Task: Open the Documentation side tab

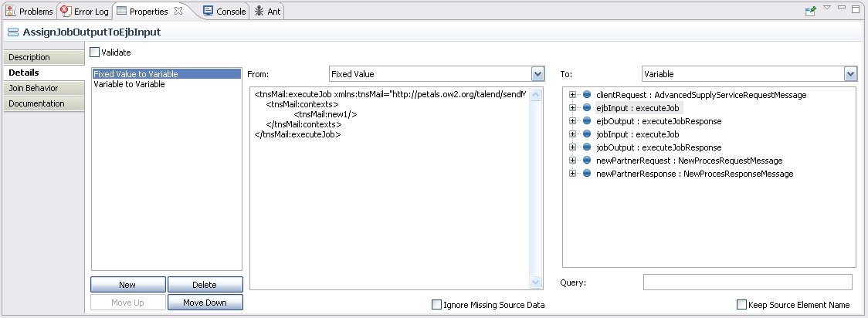Action: click(x=36, y=103)
